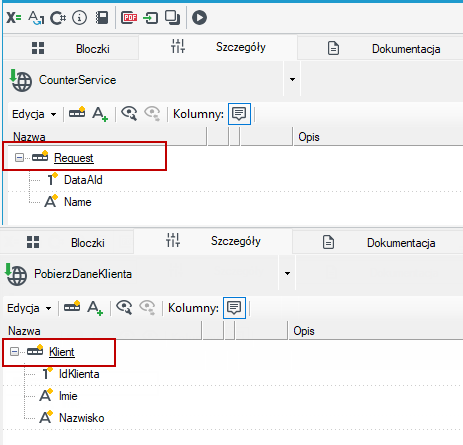The width and height of the screenshot is (463, 445).
Task: Open the PobierzDaneKlienta dropdown arrow
Action: click(x=287, y=273)
